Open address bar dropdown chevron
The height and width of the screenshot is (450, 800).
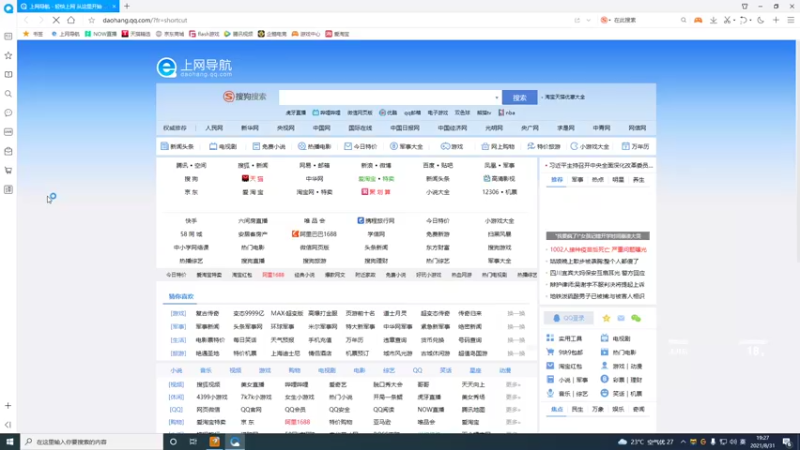588,20
